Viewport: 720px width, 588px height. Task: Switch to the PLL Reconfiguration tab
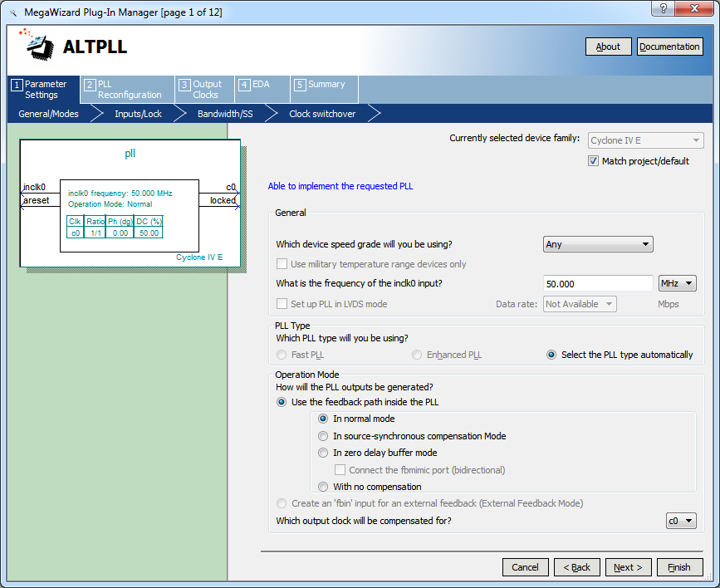pos(127,89)
